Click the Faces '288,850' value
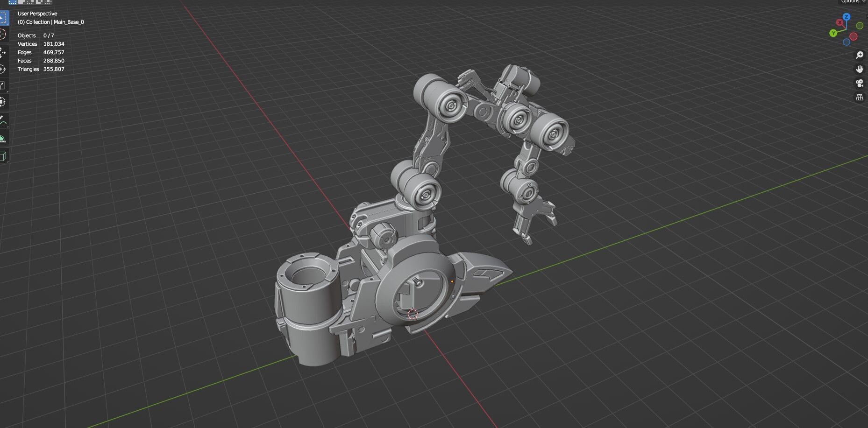Image resolution: width=868 pixels, height=428 pixels. 54,61
